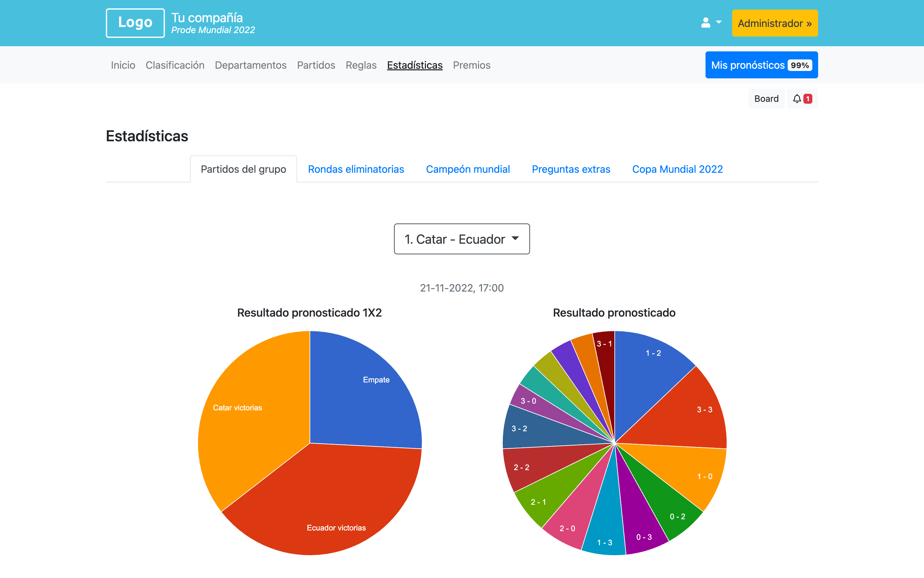Click the Logo box

point(135,23)
